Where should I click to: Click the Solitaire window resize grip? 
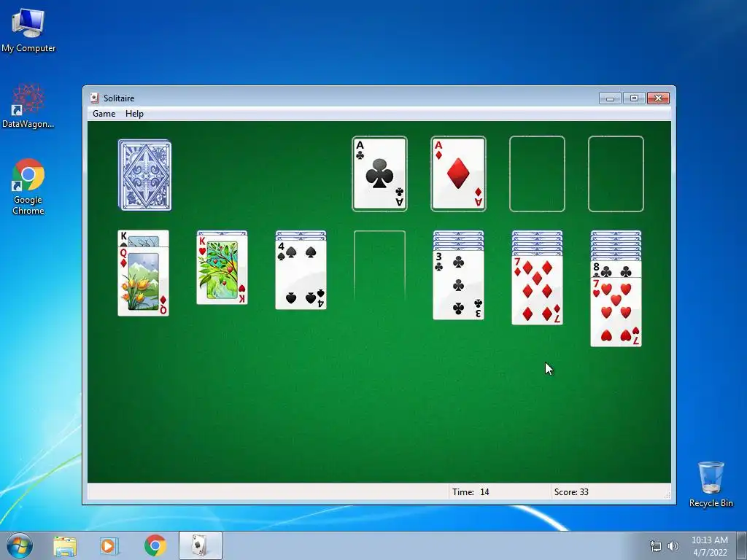click(667, 495)
